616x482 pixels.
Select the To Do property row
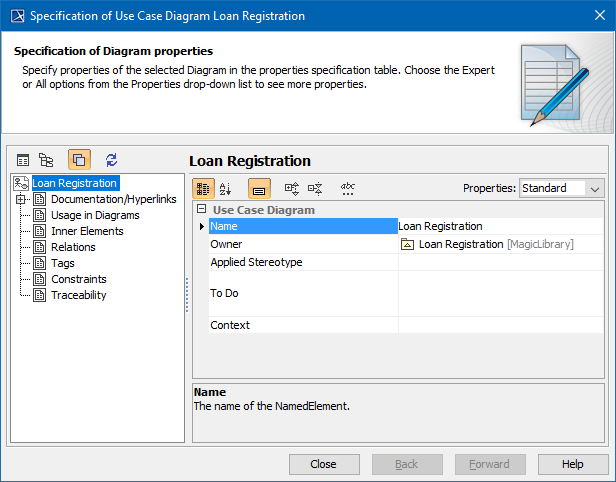point(303,293)
